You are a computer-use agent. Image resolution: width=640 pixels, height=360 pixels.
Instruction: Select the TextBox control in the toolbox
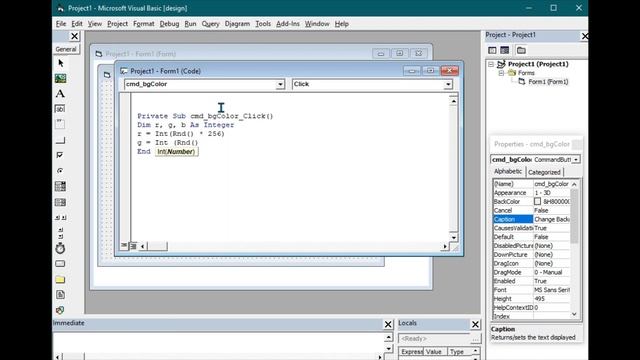60,109
